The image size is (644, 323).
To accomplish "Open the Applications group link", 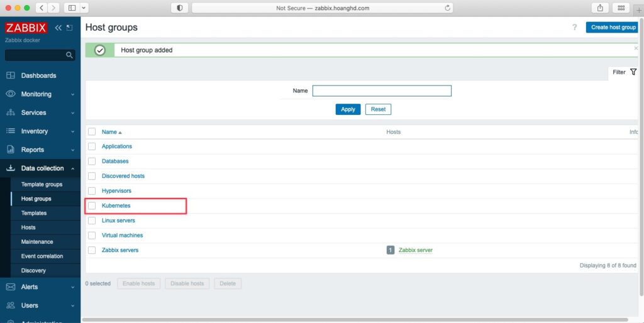I will [116, 146].
